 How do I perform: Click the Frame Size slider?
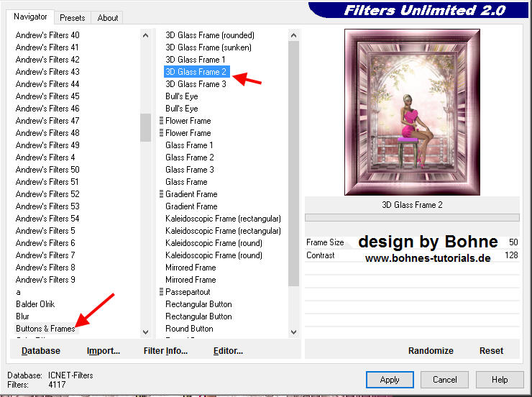[412, 242]
